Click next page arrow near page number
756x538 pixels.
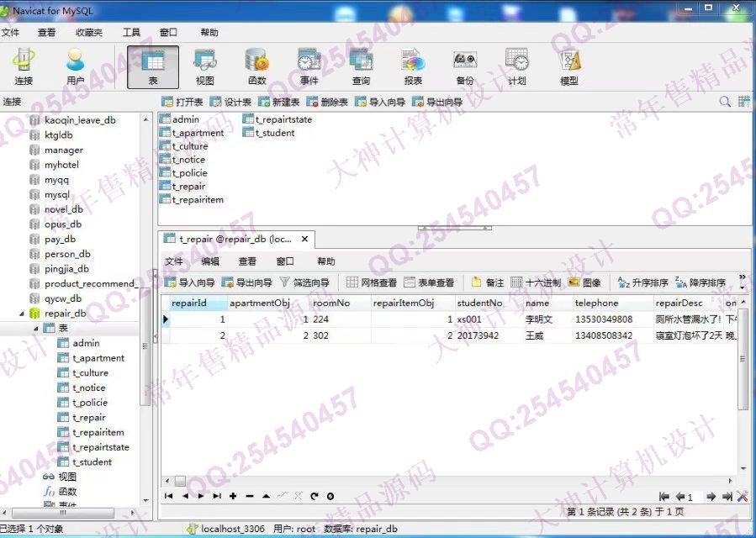[711, 497]
